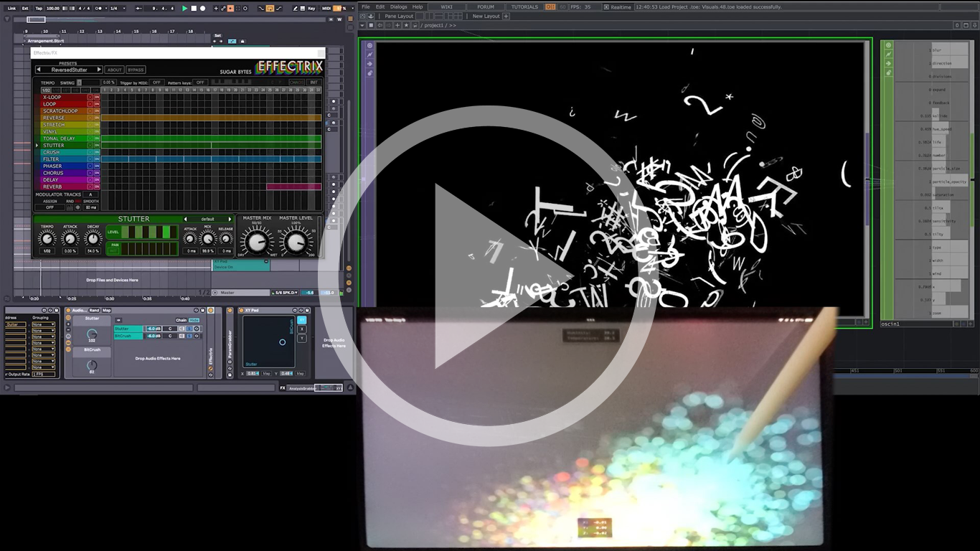
Task: Clear the FILTER track with its X icon
Action: click(x=90, y=159)
